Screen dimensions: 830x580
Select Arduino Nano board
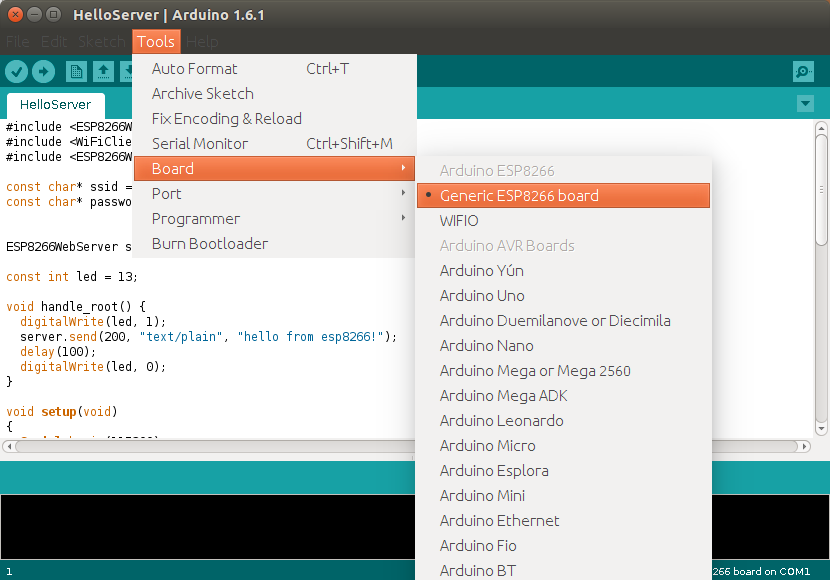[563, 346]
